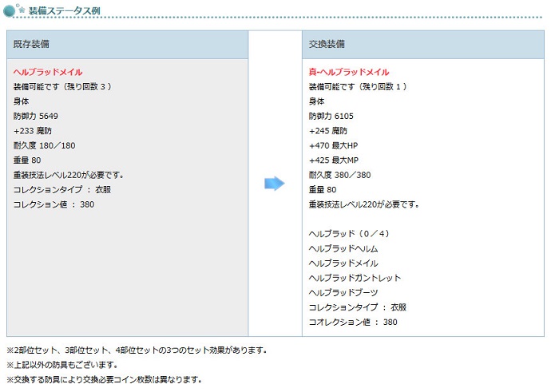Click 重装技法レベル220 requirement in right panel
This screenshot has height=392, width=551.
coord(364,204)
